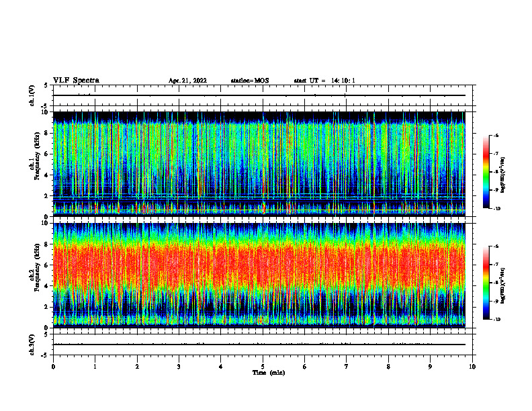Click the "ch.3(V)" waveform axis label
This screenshot has width=532, height=411.
32,345
